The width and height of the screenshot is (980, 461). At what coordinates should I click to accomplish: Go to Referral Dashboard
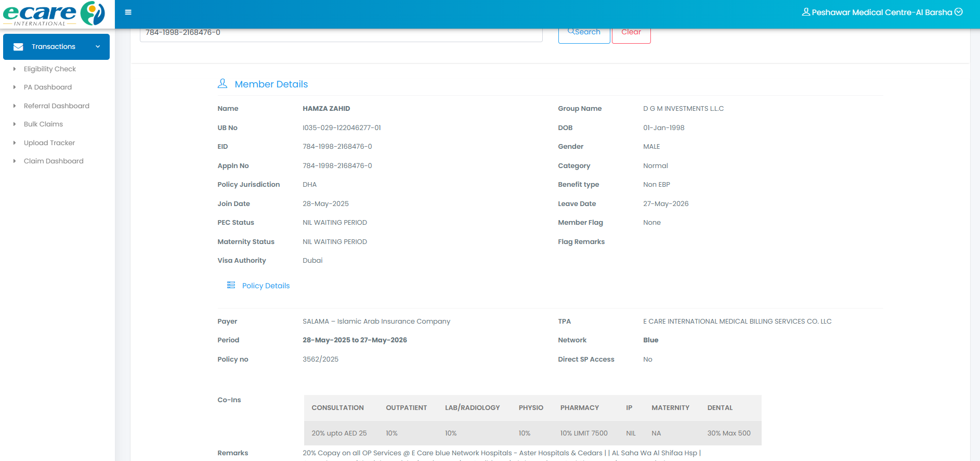pyautogui.click(x=56, y=106)
